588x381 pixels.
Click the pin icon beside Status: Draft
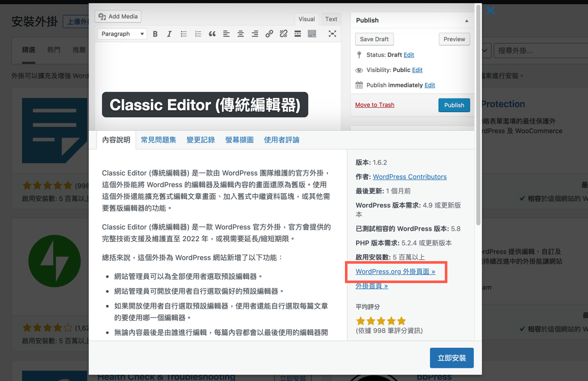coord(359,55)
